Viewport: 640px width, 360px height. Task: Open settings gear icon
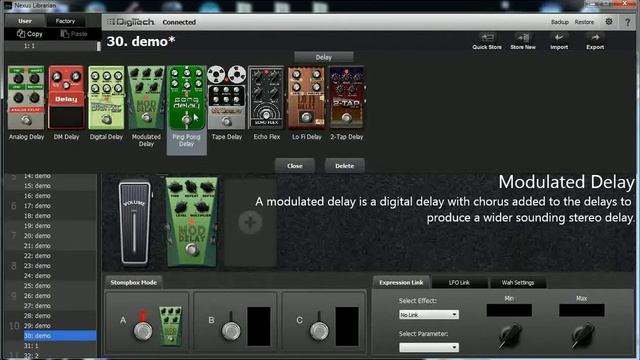(x=609, y=22)
